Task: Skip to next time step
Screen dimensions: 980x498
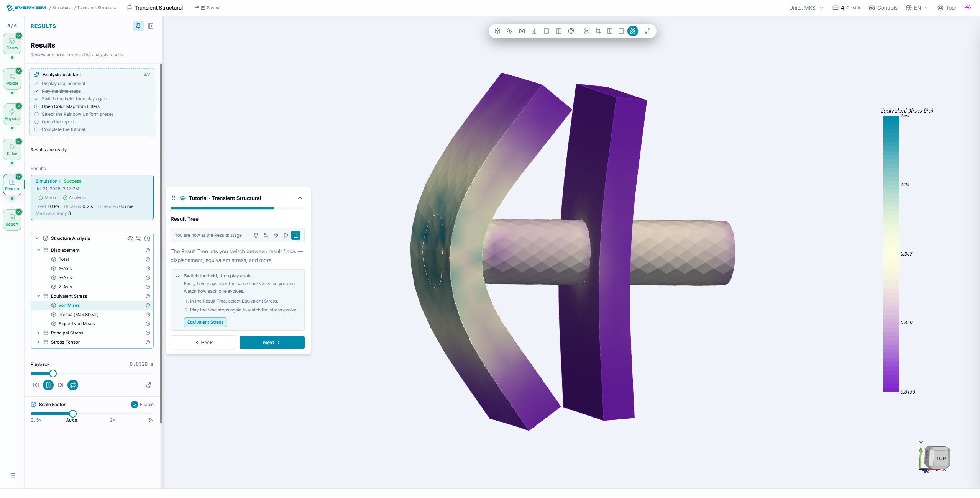Action: click(61, 385)
